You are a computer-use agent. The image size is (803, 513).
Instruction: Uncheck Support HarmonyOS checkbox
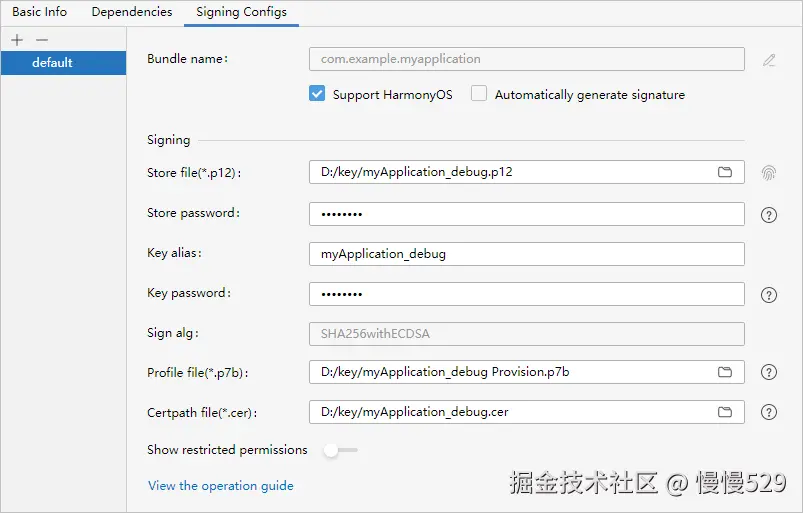pyautogui.click(x=317, y=93)
